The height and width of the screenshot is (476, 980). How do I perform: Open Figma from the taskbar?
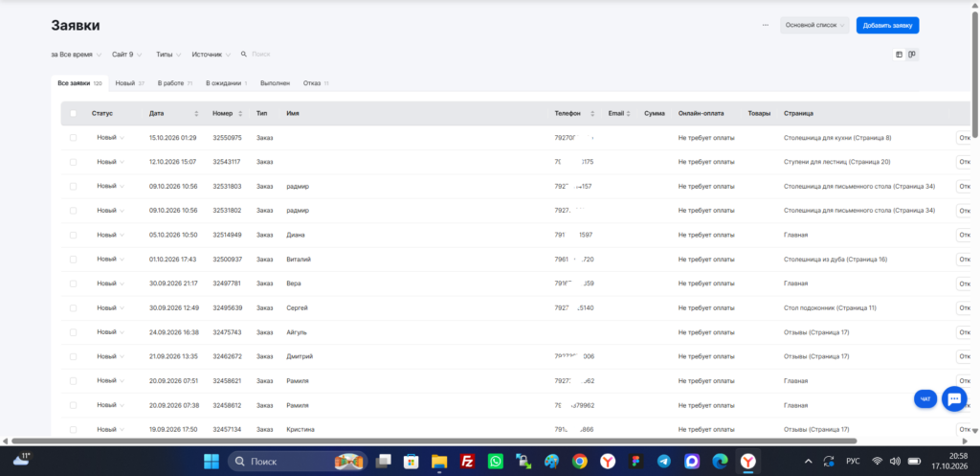(x=635, y=462)
